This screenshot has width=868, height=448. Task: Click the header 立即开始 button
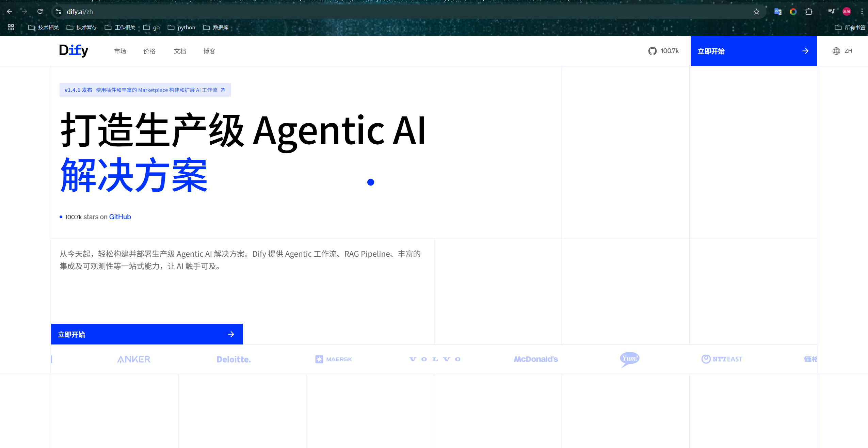click(753, 51)
